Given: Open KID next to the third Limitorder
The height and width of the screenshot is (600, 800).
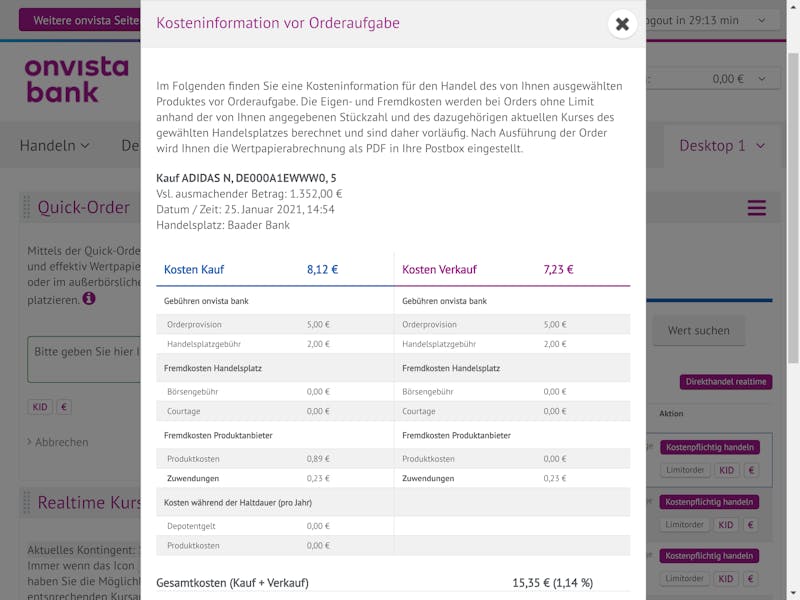Looking at the screenshot, I should click(726, 579).
